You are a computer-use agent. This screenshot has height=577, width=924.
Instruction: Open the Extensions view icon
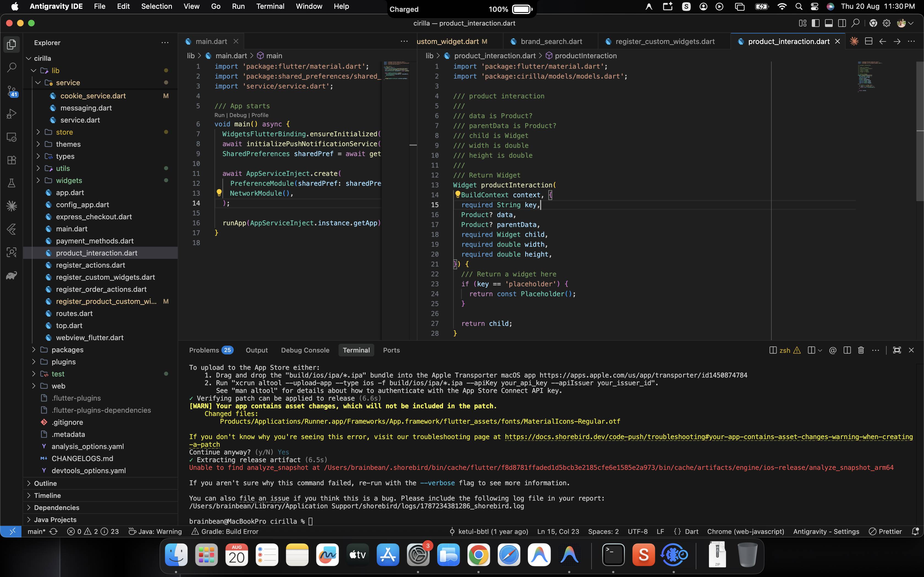[x=12, y=160]
